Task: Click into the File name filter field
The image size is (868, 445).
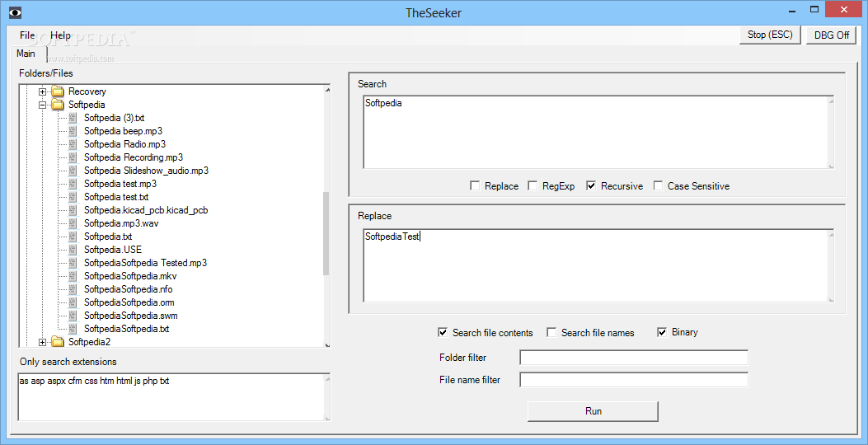Action: [634, 380]
